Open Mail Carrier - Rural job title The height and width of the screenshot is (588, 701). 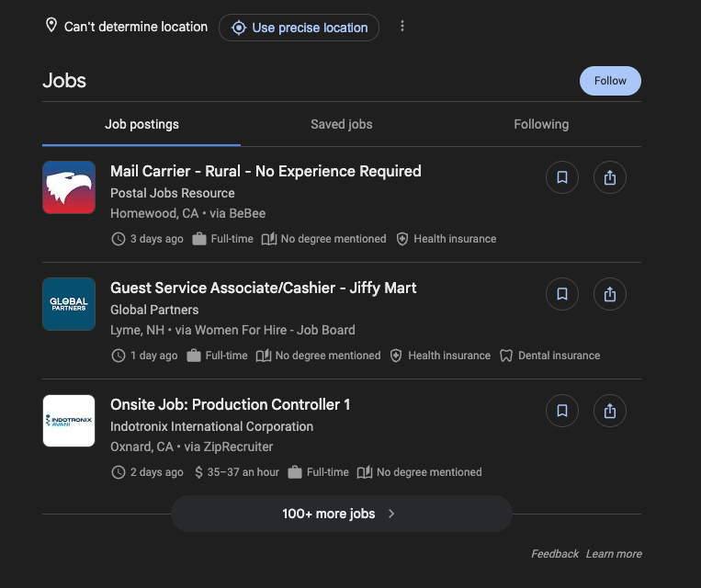coord(266,171)
